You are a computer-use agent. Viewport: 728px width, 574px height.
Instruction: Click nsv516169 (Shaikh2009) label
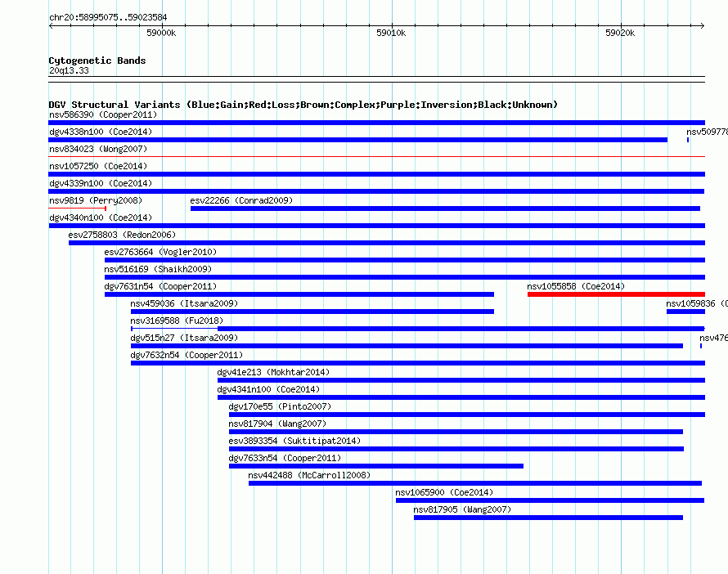[x=158, y=269]
